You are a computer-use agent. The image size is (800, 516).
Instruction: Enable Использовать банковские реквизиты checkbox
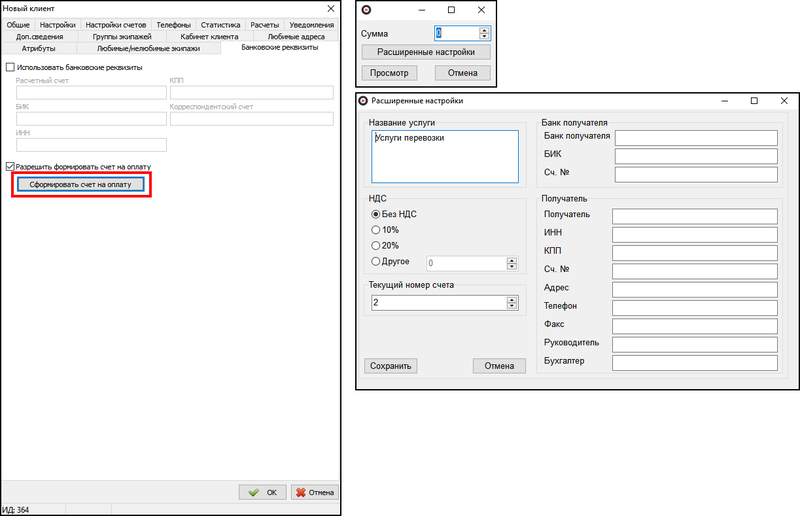10,67
